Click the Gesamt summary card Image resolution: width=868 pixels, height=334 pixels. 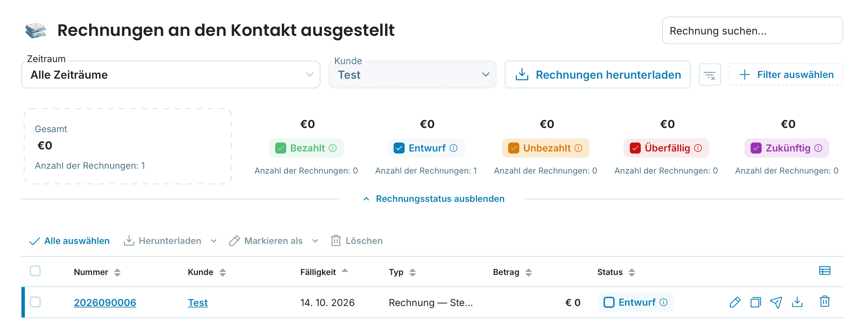point(128,146)
